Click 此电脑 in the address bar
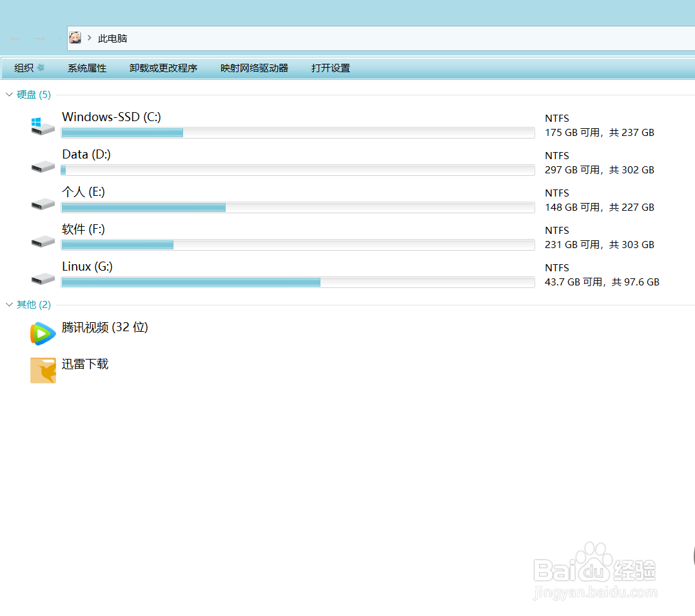Screen dimensions: 695x616 click(x=112, y=39)
